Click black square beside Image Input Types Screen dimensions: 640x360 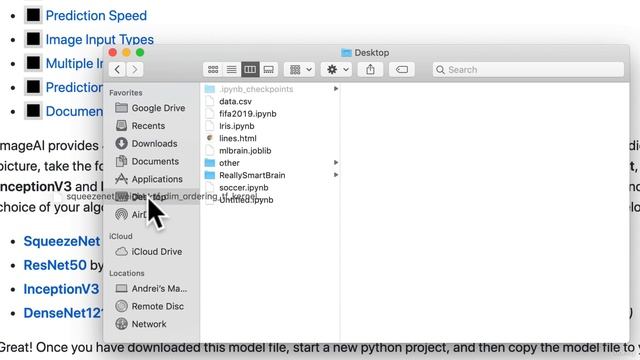point(33,39)
